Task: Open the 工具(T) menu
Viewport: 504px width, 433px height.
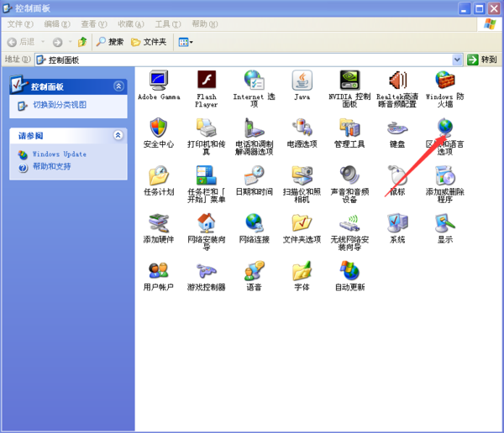Action: [168, 24]
